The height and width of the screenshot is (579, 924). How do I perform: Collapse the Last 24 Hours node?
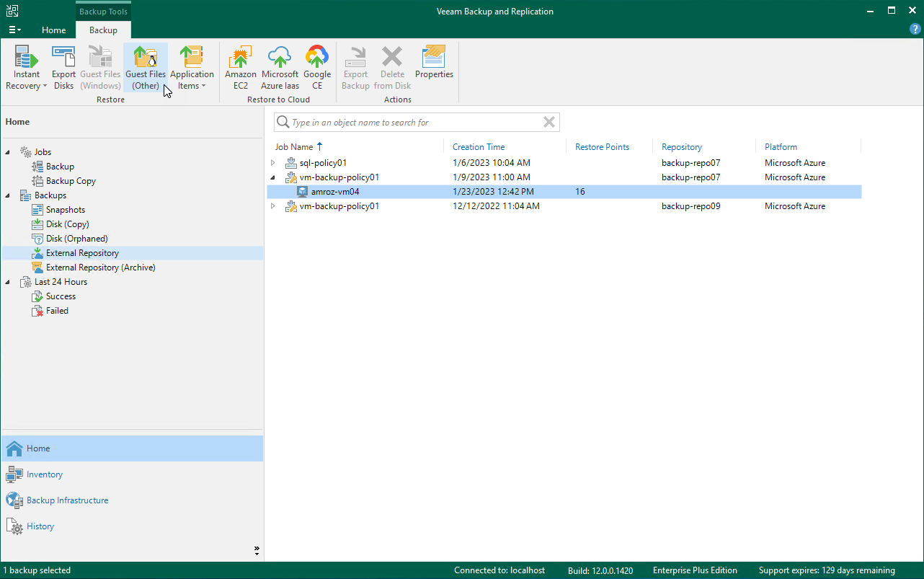coord(8,282)
